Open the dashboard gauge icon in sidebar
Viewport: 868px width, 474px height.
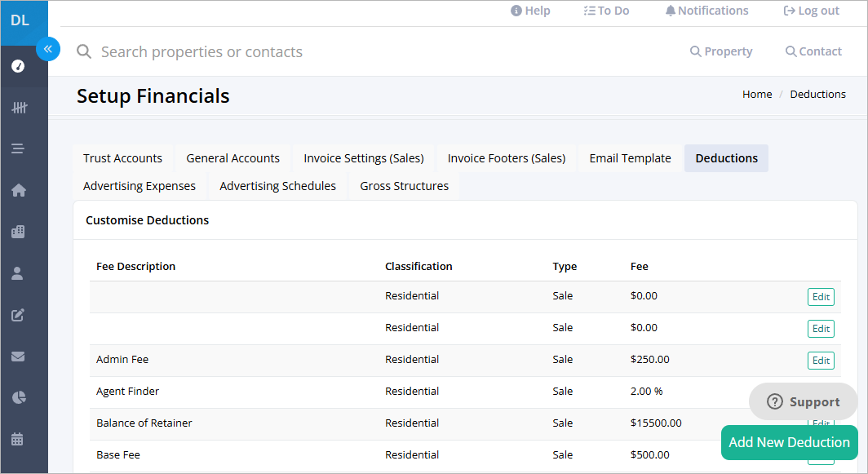[x=18, y=66]
